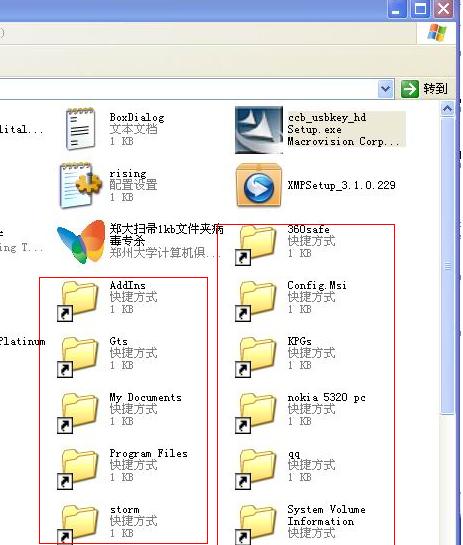Image resolution: width=463 pixels, height=545 pixels.
Task: Click the folder name 'AddIns'
Action: (127, 285)
